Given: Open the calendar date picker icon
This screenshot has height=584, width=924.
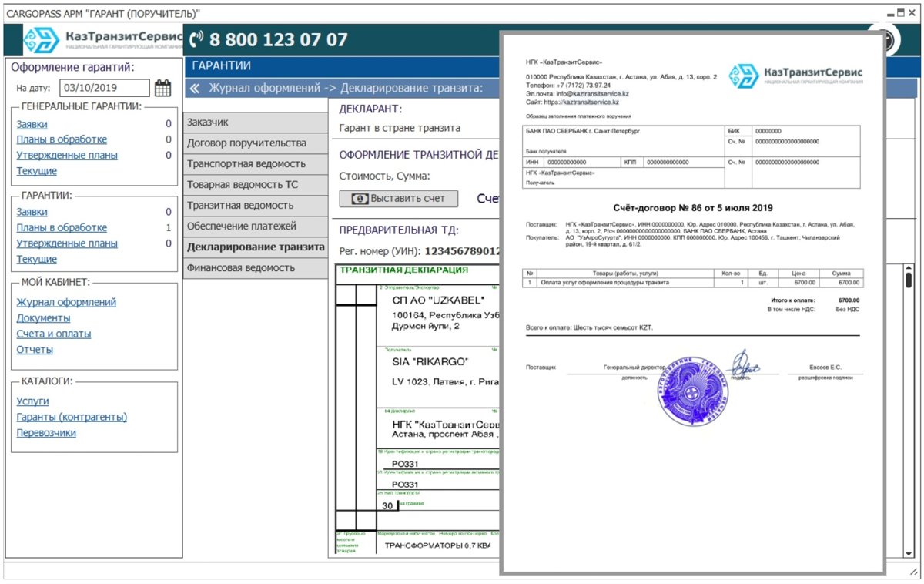Looking at the screenshot, I should (162, 88).
